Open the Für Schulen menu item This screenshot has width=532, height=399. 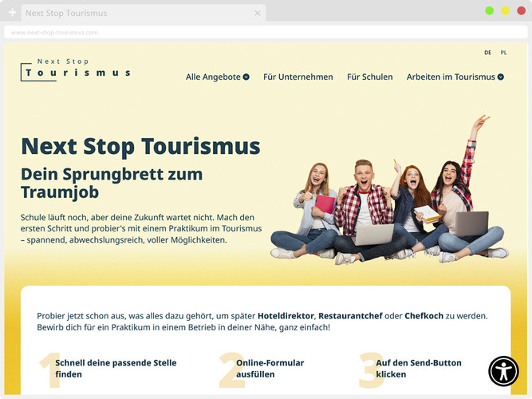369,77
